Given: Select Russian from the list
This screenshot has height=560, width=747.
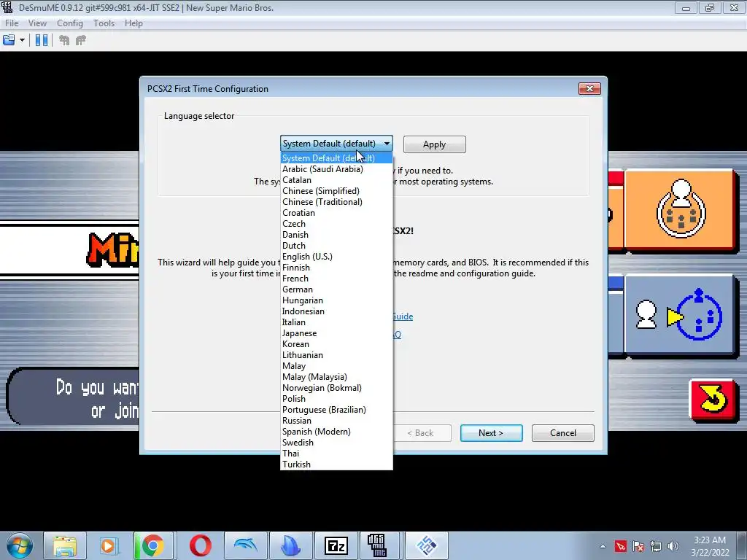Looking at the screenshot, I should coord(336,421).
